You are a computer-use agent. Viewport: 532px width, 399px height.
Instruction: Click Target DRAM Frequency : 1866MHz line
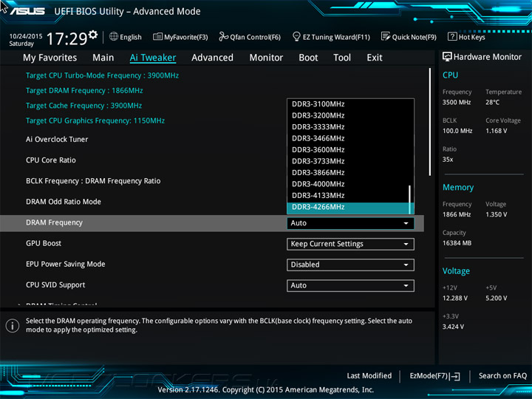click(x=84, y=91)
